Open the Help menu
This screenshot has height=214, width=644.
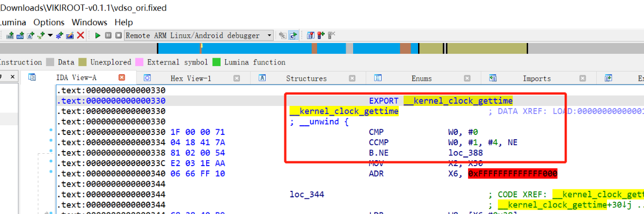coord(124,22)
